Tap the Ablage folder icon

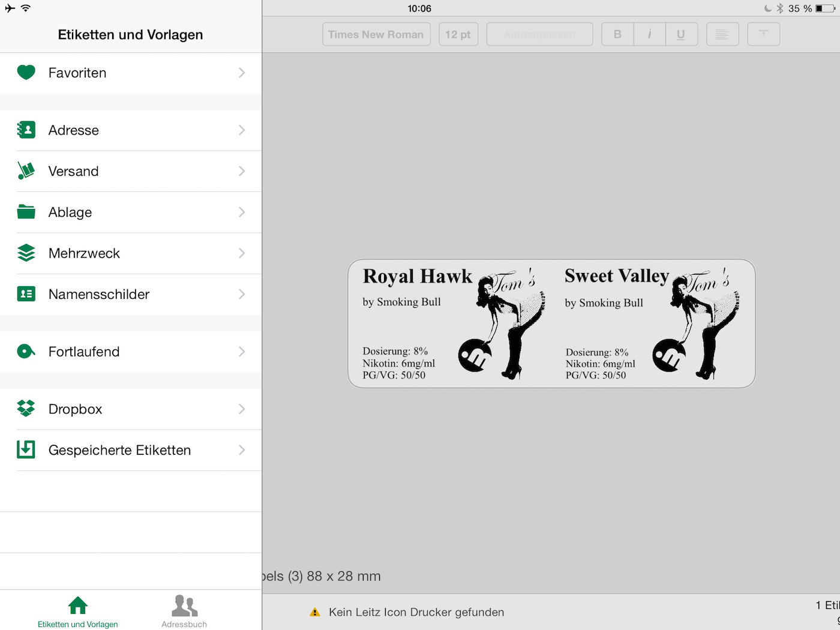[x=26, y=212]
